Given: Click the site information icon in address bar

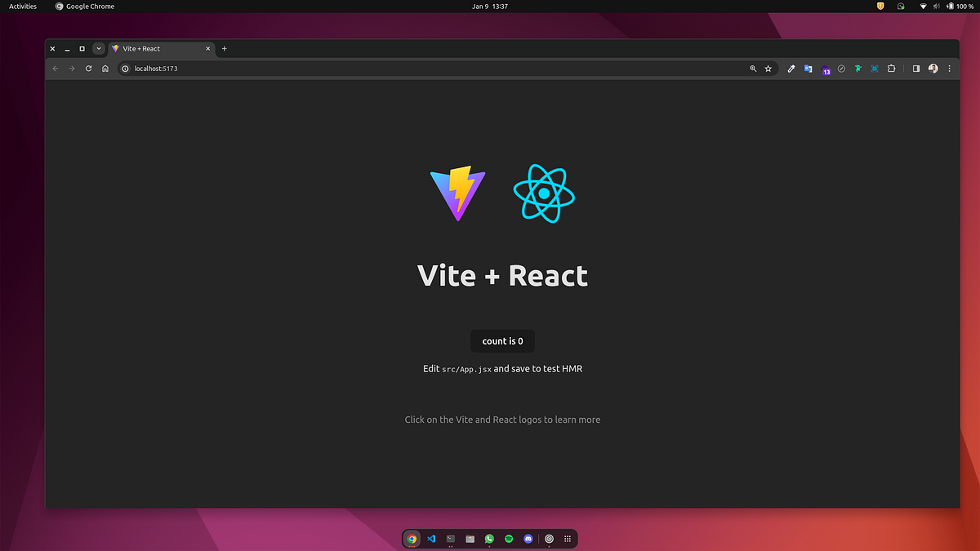Looking at the screenshot, I should tap(126, 69).
